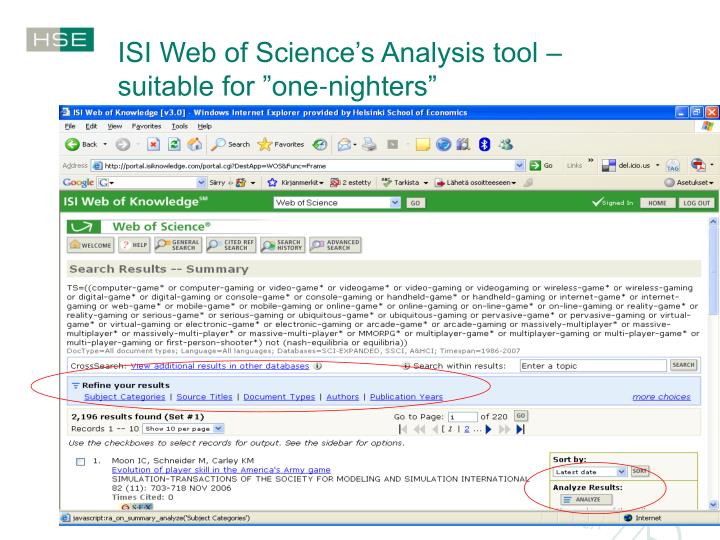Expand the Lähetä osoitteeseen dropdown
The width and height of the screenshot is (720, 540).
point(513,183)
